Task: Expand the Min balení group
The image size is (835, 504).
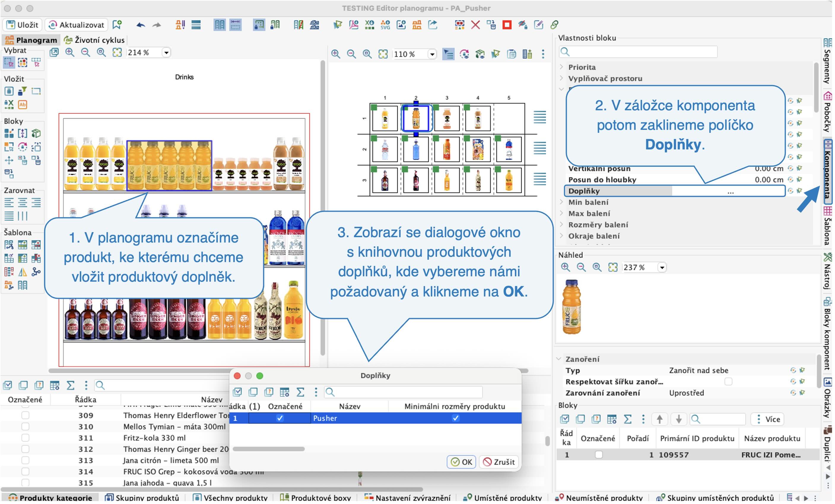Action: coord(561,202)
